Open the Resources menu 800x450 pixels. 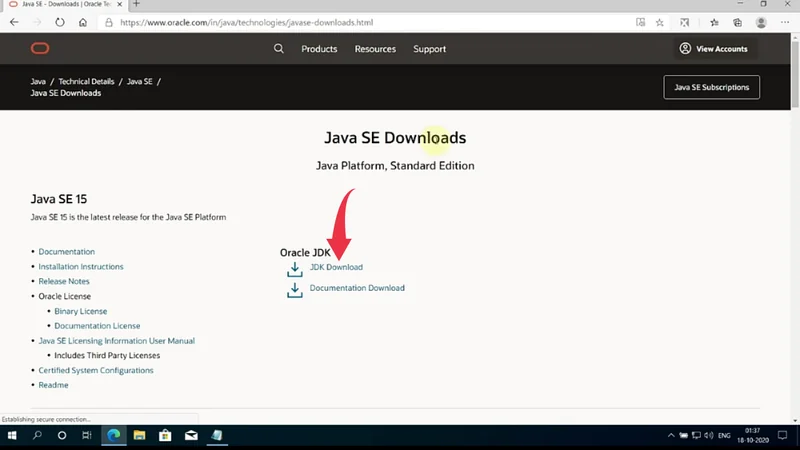[375, 49]
